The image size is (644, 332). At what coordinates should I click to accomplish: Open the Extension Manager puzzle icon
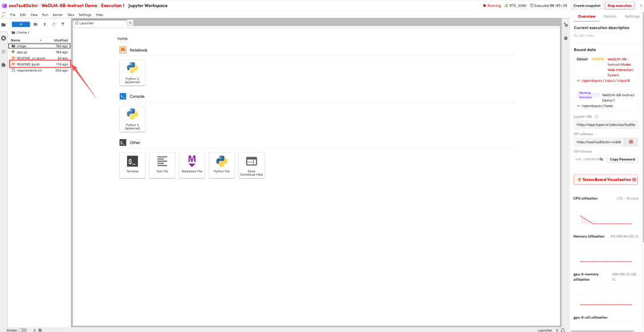coord(4,64)
